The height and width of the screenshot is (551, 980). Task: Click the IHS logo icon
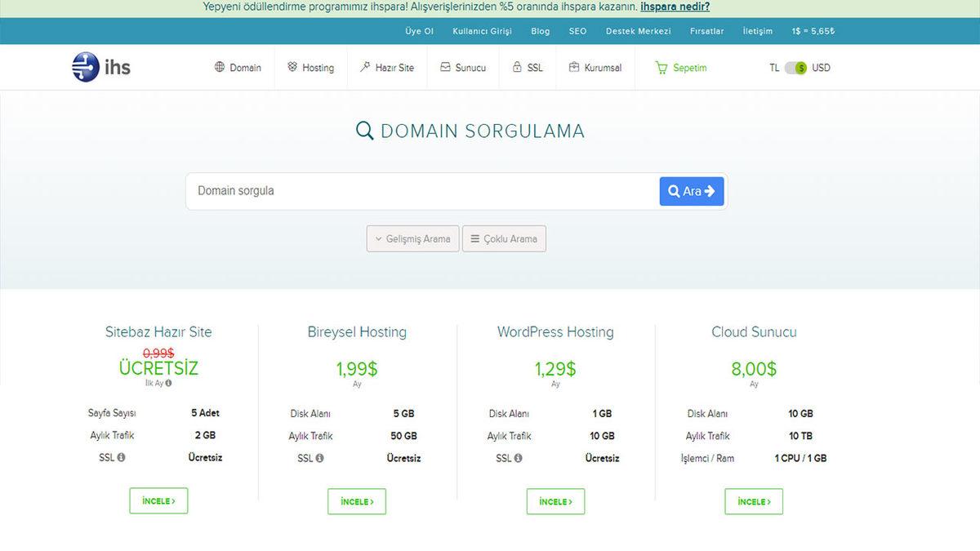tap(84, 67)
